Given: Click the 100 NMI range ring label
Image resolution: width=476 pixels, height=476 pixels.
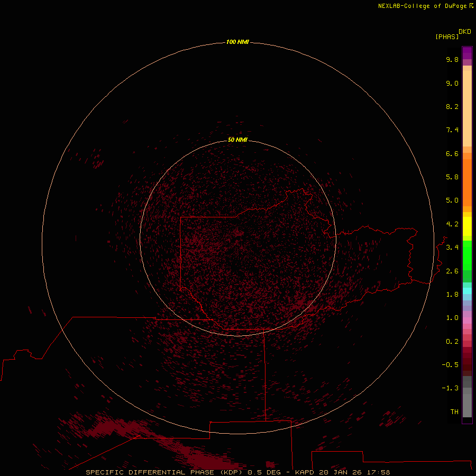Looking at the screenshot, I should pyautogui.click(x=237, y=42).
